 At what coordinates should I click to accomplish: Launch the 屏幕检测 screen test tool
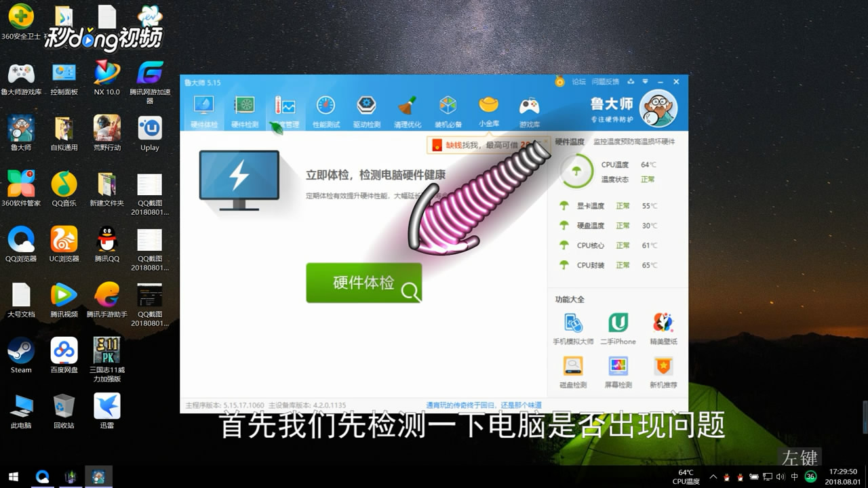pos(618,372)
